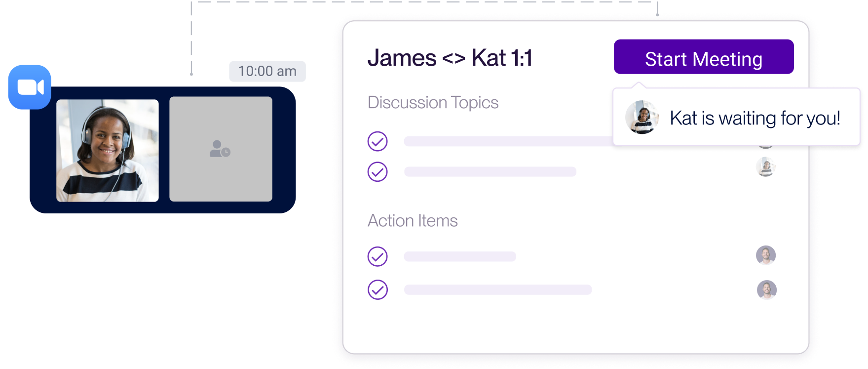Click Kat's avatar in the waiting notification

point(642,117)
